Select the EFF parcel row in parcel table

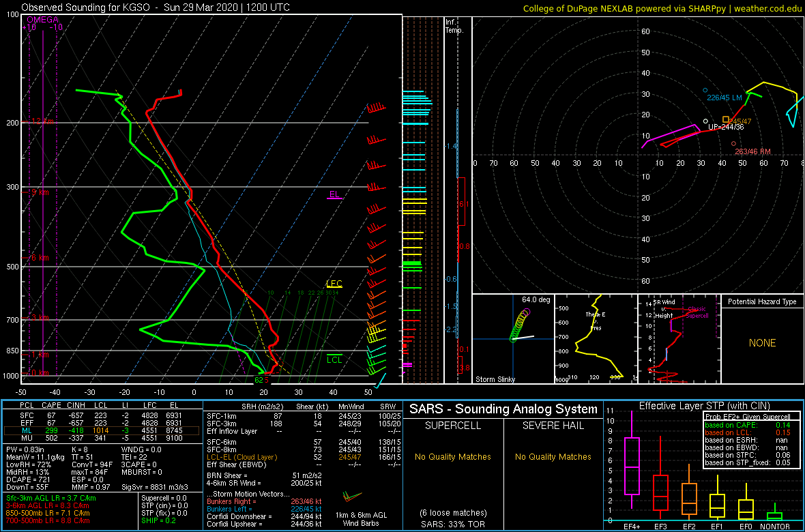pyautogui.click(x=102, y=423)
